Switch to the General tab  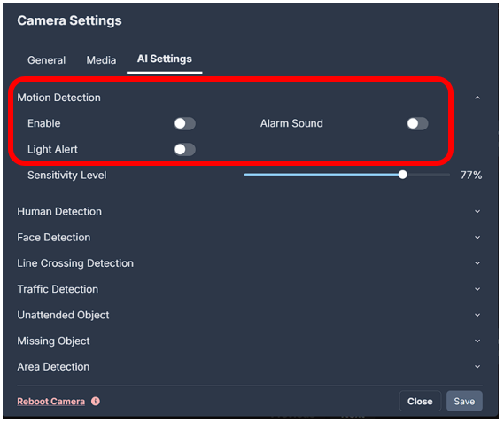pyautogui.click(x=47, y=60)
